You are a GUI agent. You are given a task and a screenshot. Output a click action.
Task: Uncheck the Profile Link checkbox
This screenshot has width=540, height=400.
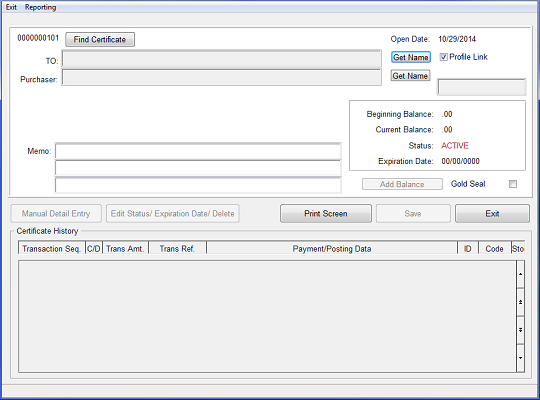coord(444,57)
